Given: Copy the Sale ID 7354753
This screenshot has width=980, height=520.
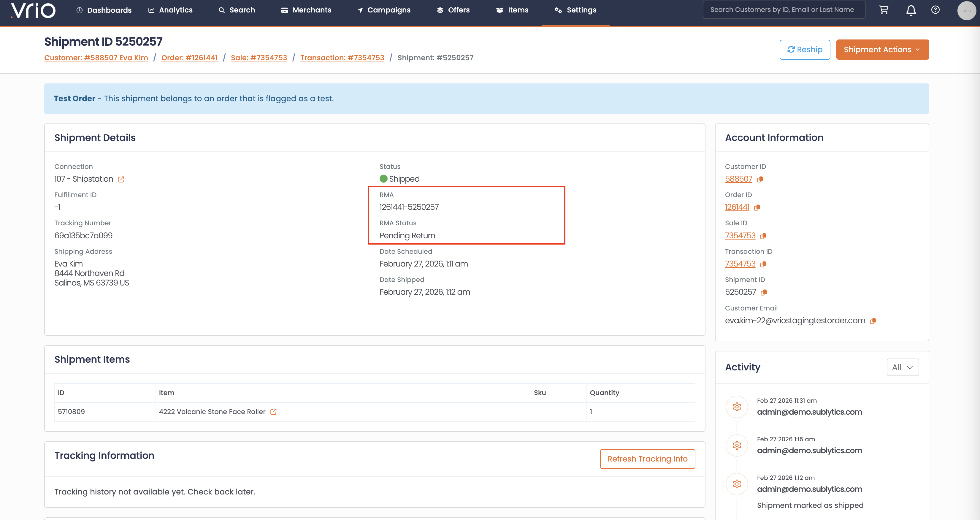Looking at the screenshot, I should [763, 236].
